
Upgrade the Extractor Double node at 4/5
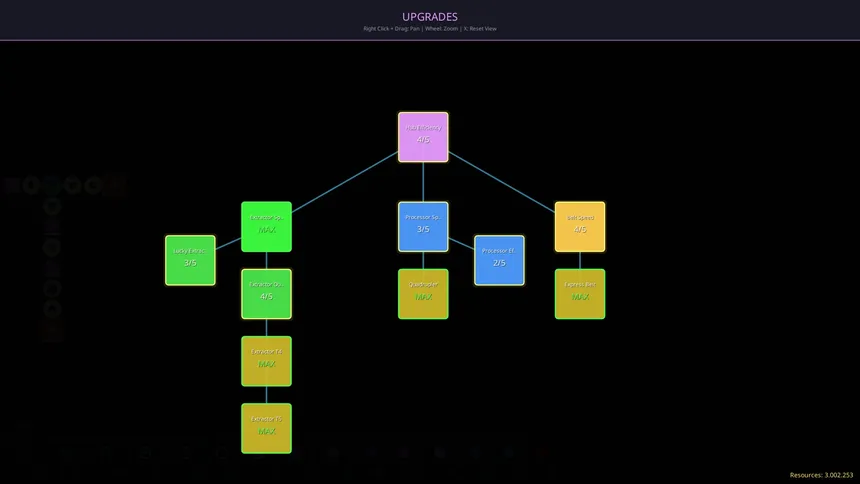[x=266, y=293]
